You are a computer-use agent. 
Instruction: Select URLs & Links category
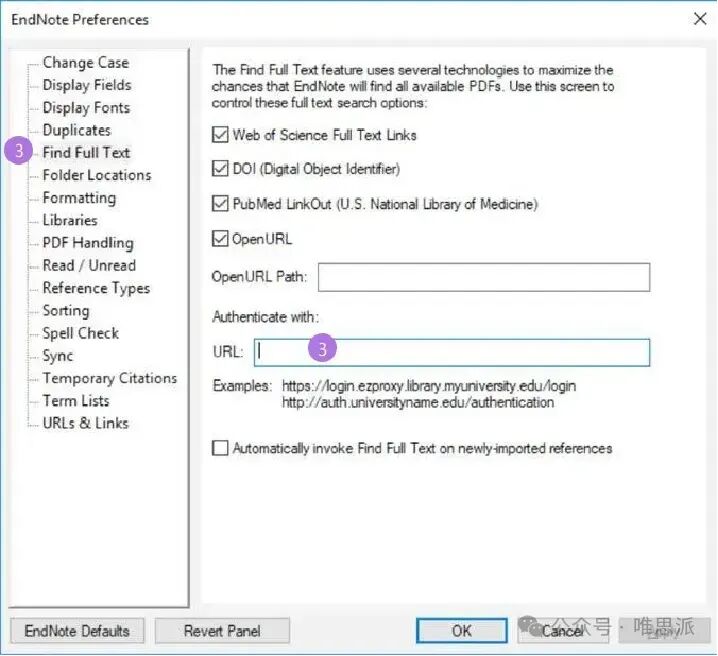coord(86,423)
